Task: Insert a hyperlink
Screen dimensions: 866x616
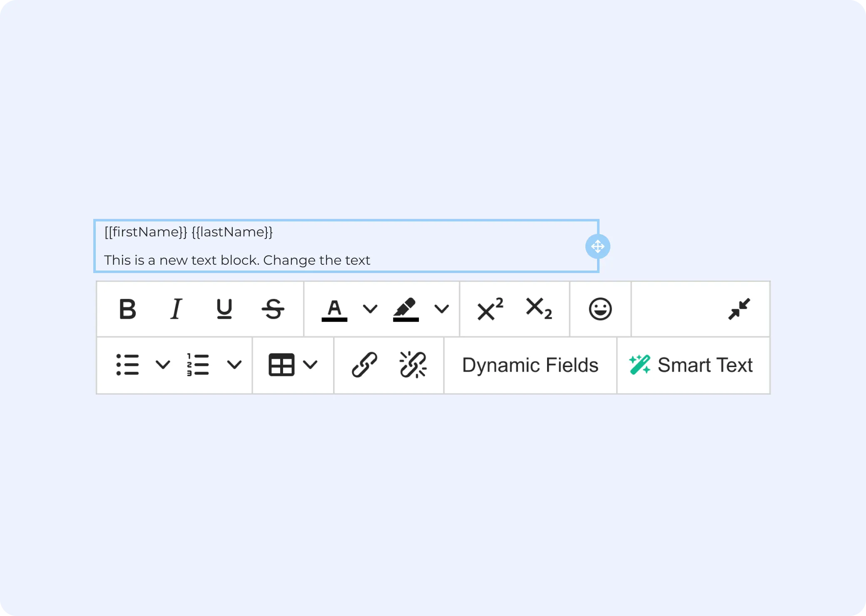Action: [x=364, y=365]
